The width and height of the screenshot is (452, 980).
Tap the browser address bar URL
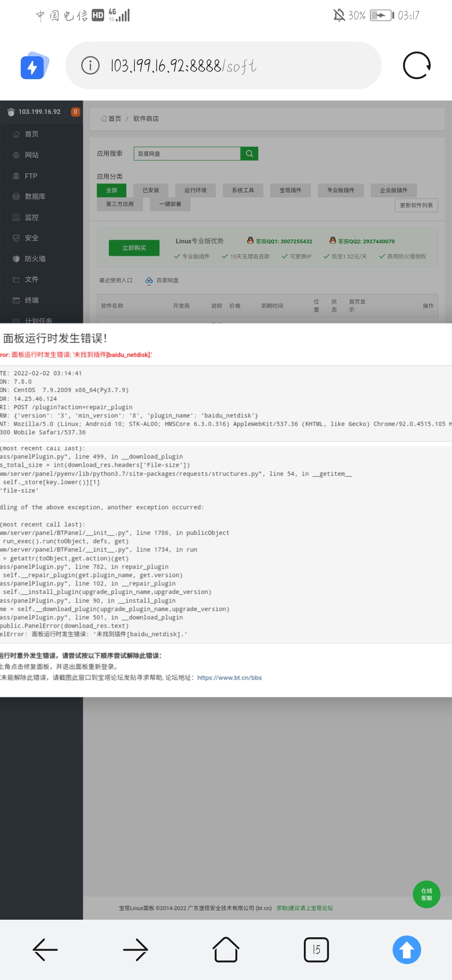(x=183, y=66)
